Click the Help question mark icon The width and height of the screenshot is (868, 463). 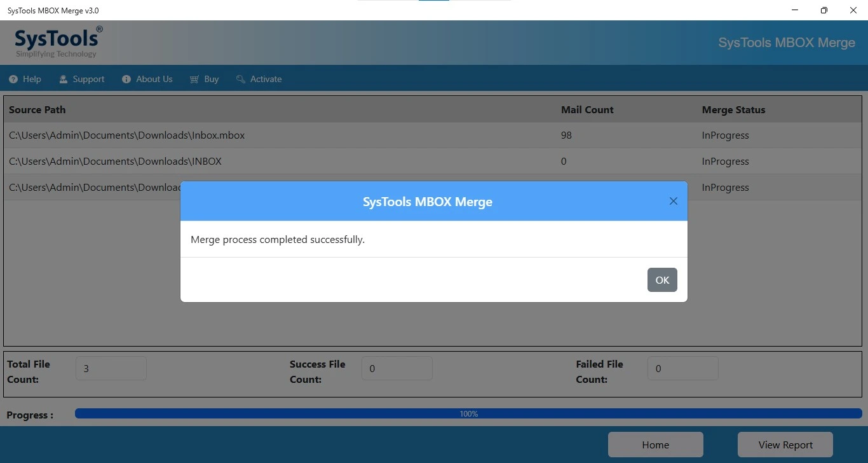[x=13, y=79]
